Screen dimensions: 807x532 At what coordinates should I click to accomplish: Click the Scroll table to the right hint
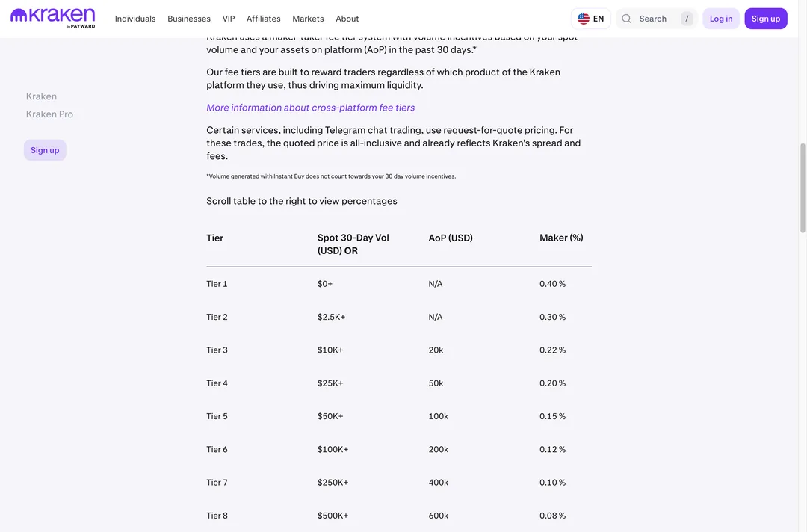(302, 201)
